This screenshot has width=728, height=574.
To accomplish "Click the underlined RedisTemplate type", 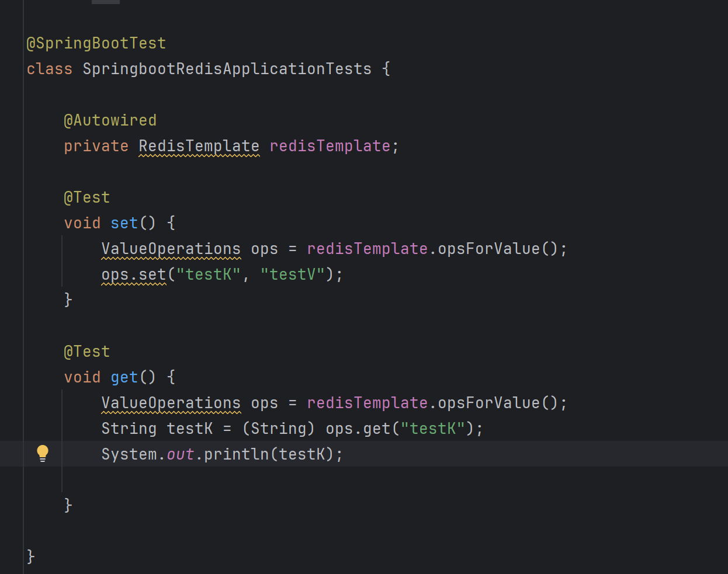I will pyautogui.click(x=199, y=146).
